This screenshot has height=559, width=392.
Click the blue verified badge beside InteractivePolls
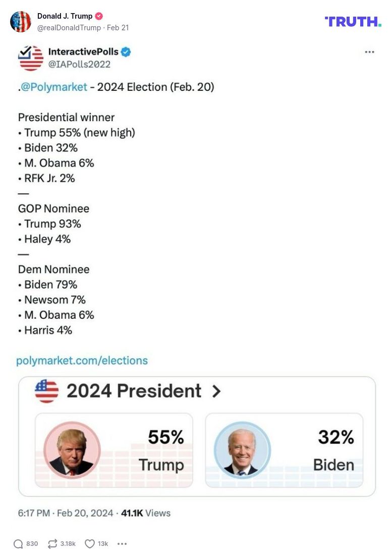(x=126, y=51)
